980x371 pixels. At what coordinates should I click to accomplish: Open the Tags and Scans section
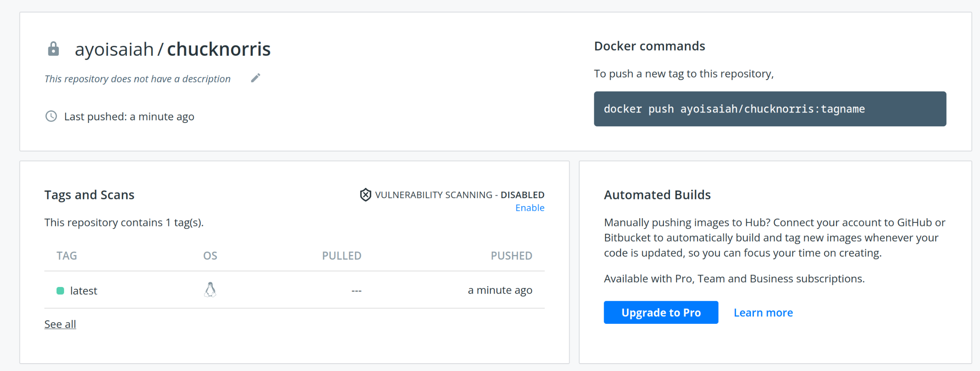89,195
